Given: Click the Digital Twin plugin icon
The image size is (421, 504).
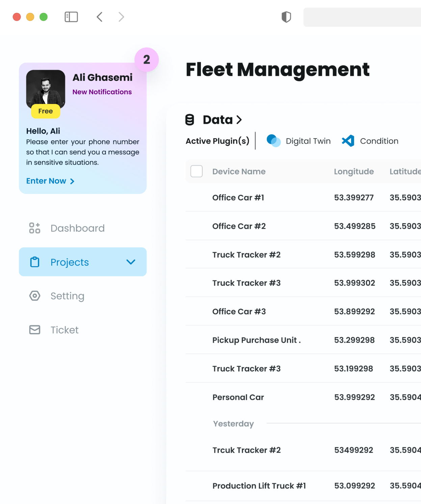Looking at the screenshot, I should click(273, 141).
